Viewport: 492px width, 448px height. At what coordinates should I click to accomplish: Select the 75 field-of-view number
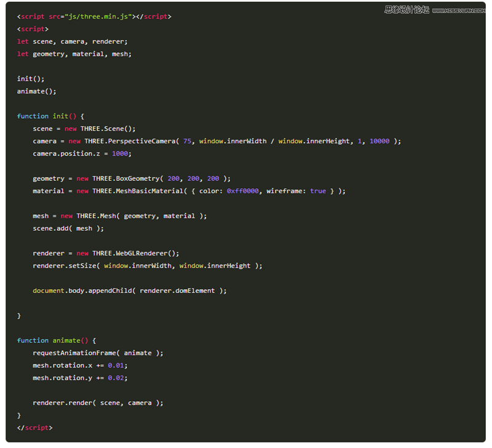(x=187, y=141)
